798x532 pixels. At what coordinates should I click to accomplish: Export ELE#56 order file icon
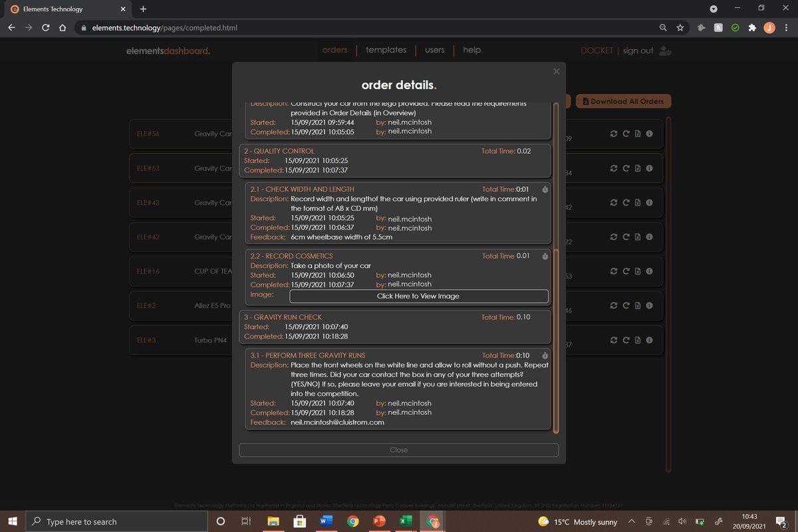coord(637,134)
